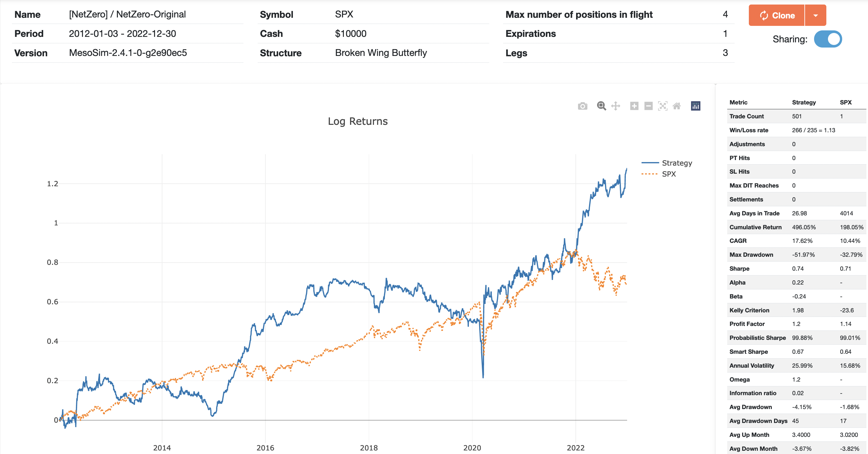The image size is (868, 454).
Task: Click the Strategy column header
Action: [x=804, y=103]
